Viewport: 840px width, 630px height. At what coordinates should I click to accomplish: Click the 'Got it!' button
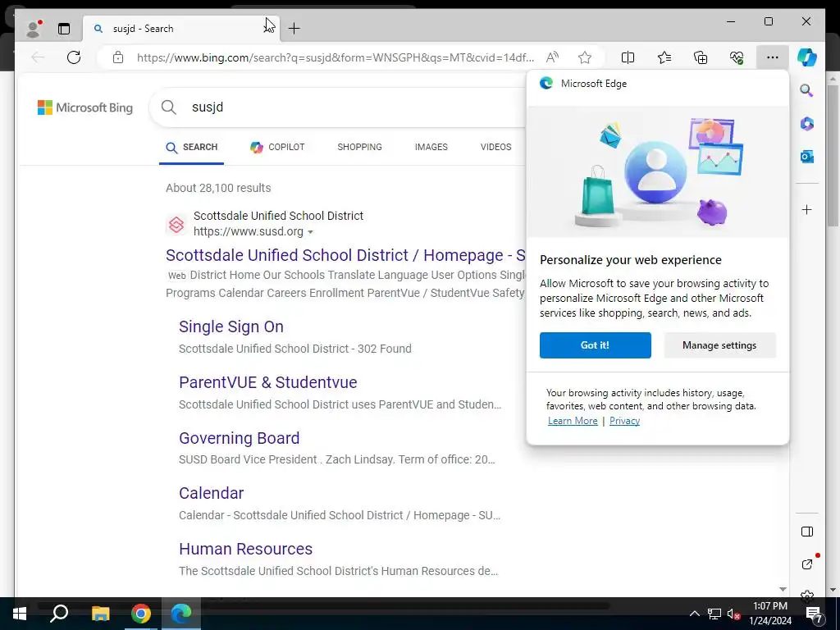coord(596,345)
